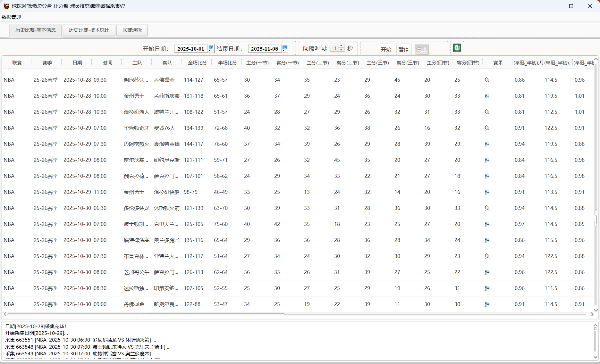Select the 纽约尼克斯 away team cell
The image size is (600, 364).
click(x=167, y=160)
